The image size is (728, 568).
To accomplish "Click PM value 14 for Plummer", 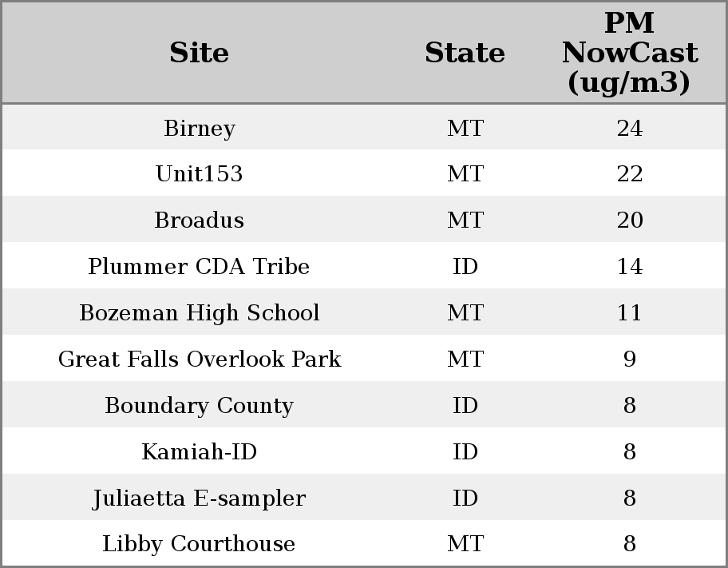I will point(629,267).
